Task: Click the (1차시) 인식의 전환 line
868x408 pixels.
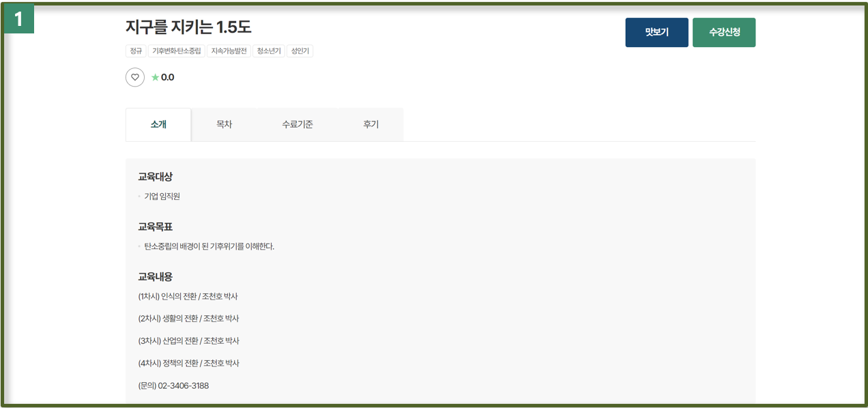Action: pyautogui.click(x=188, y=296)
